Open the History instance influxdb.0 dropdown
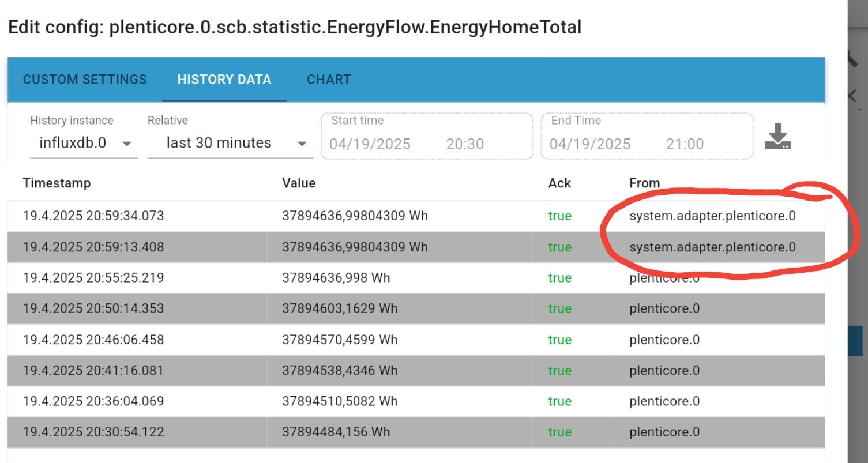 [84, 143]
